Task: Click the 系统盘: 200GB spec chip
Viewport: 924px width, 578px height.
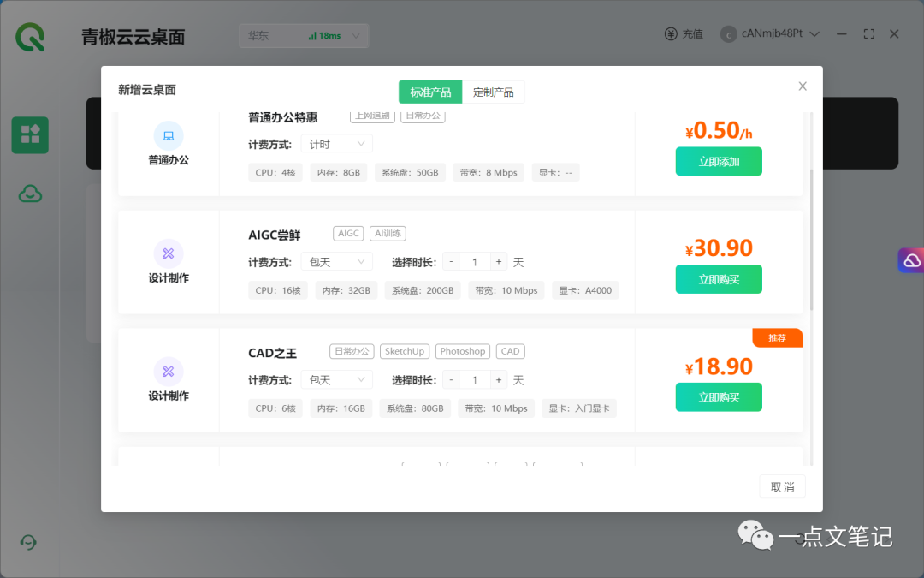Action: (x=423, y=290)
